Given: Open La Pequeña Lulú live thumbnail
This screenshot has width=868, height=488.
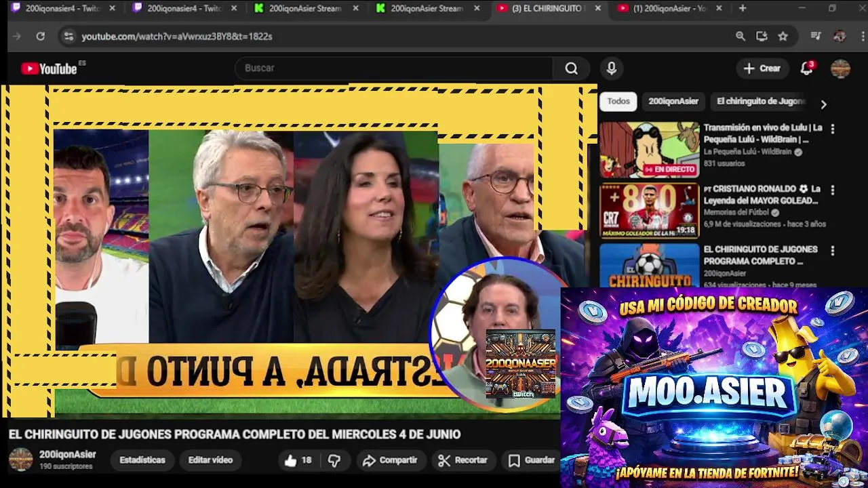Looking at the screenshot, I should coord(649,150).
